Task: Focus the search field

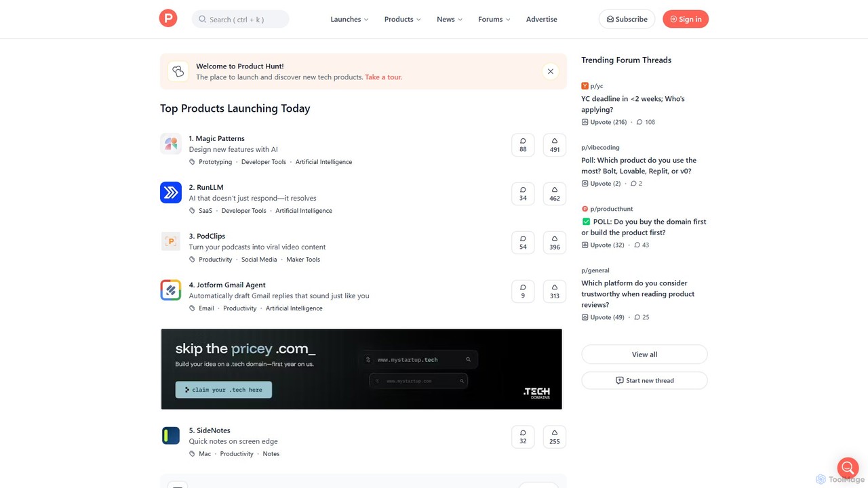Action: tap(241, 19)
